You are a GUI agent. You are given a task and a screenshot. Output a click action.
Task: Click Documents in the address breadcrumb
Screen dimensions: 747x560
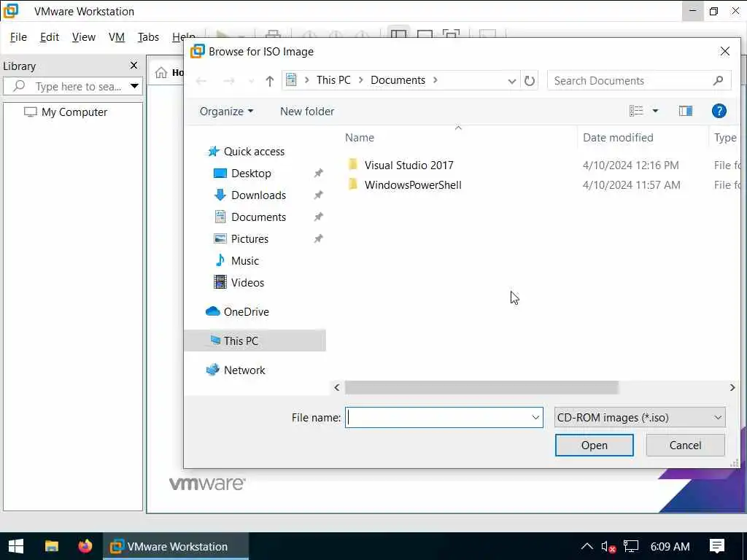[398, 80]
